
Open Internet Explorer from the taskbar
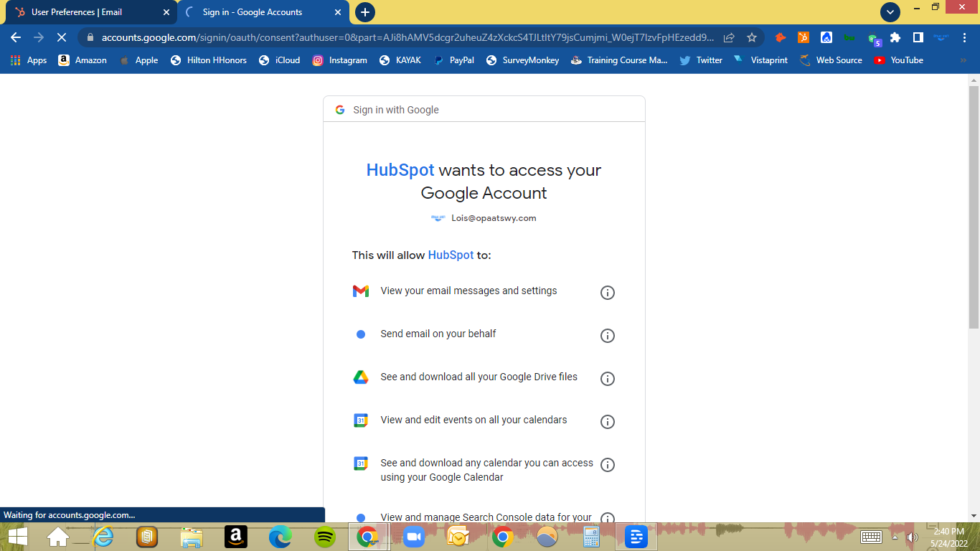coord(103,536)
